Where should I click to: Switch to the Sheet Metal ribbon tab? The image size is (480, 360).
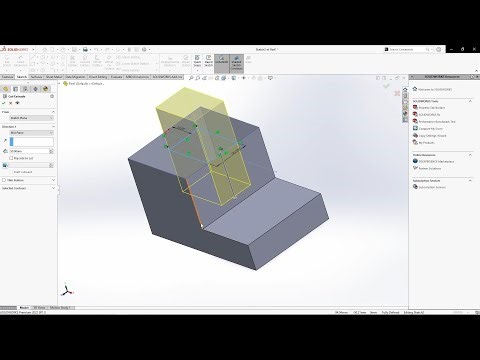(x=54, y=77)
